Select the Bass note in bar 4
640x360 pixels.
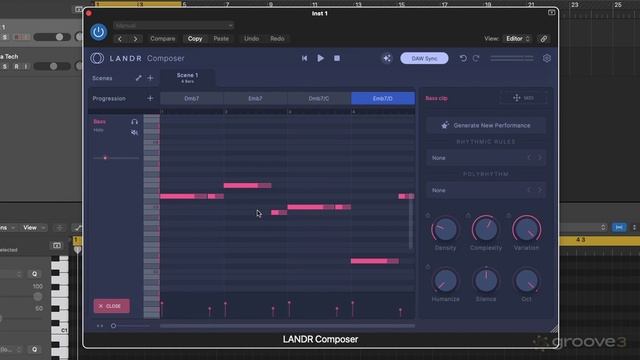click(x=374, y=261)
